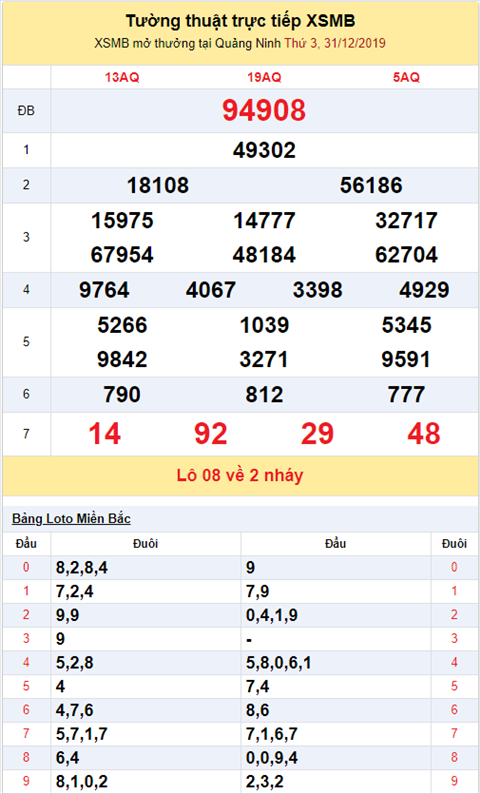This screenshot has height=794, width=480.
Task: Click the "Lô 08 về 2 nháy" banner text
Action: pos(240,475)
